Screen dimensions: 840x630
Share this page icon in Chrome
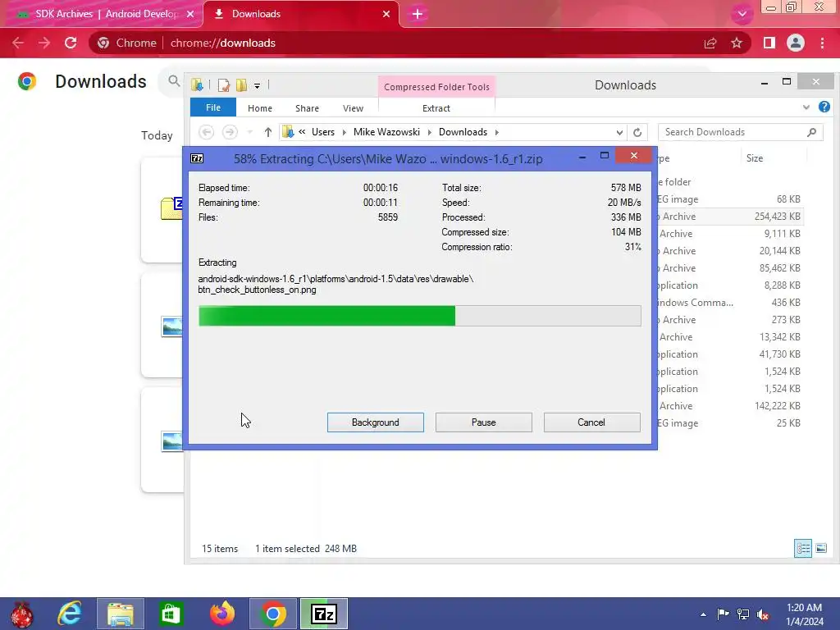tap(710, 43)
